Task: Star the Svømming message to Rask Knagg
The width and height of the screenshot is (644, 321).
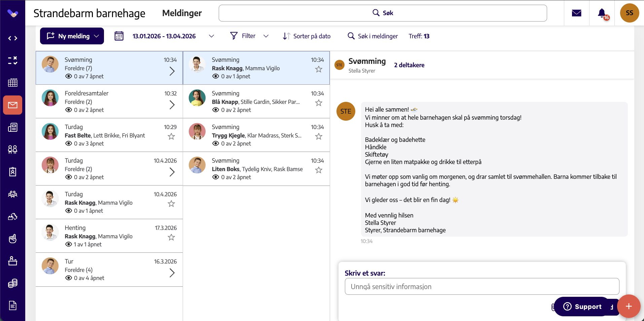Action: pyautogui.click(x=319, y=69)
